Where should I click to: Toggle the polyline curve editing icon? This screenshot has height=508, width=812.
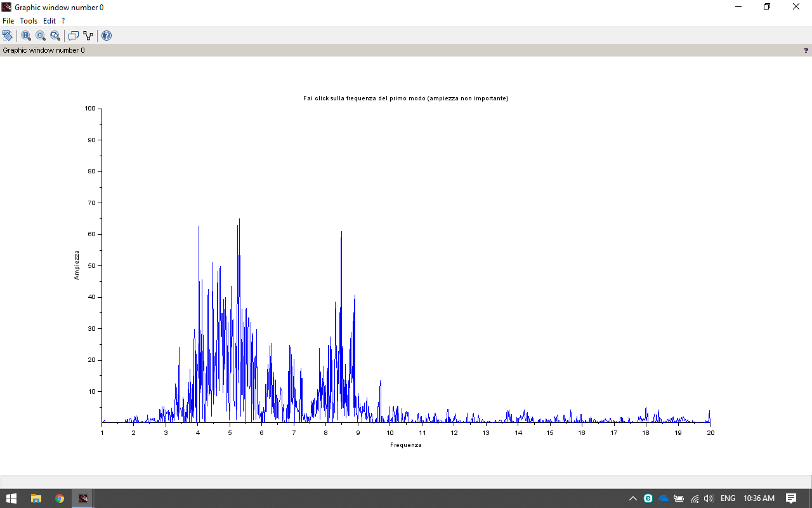pos(88,36)
